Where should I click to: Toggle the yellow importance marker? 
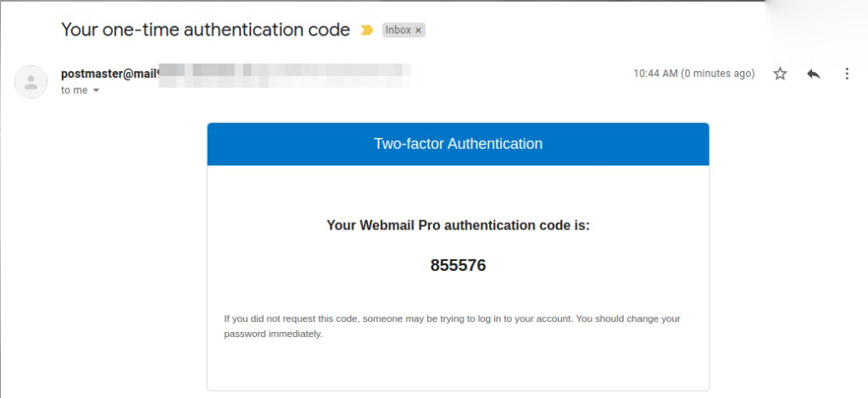tap(366, 30)
